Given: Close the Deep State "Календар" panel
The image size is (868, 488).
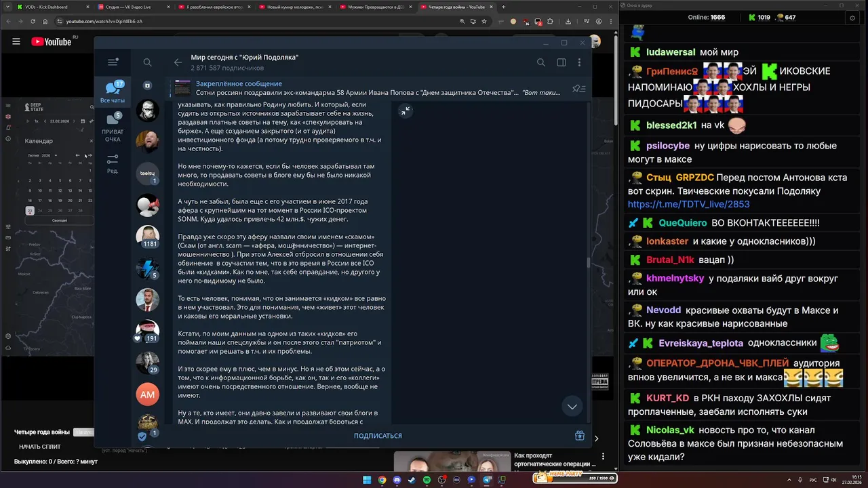Looking at the screenshot, I should click(x=93, y=140).
